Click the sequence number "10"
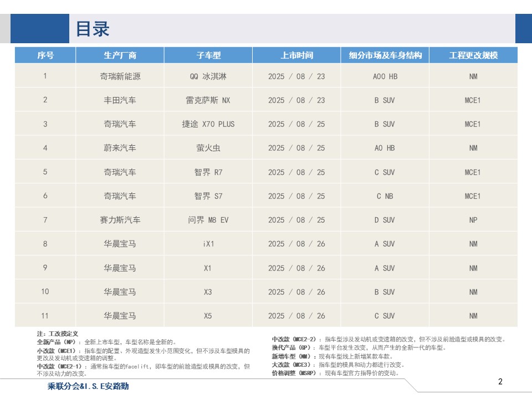 tap(45, 291)
